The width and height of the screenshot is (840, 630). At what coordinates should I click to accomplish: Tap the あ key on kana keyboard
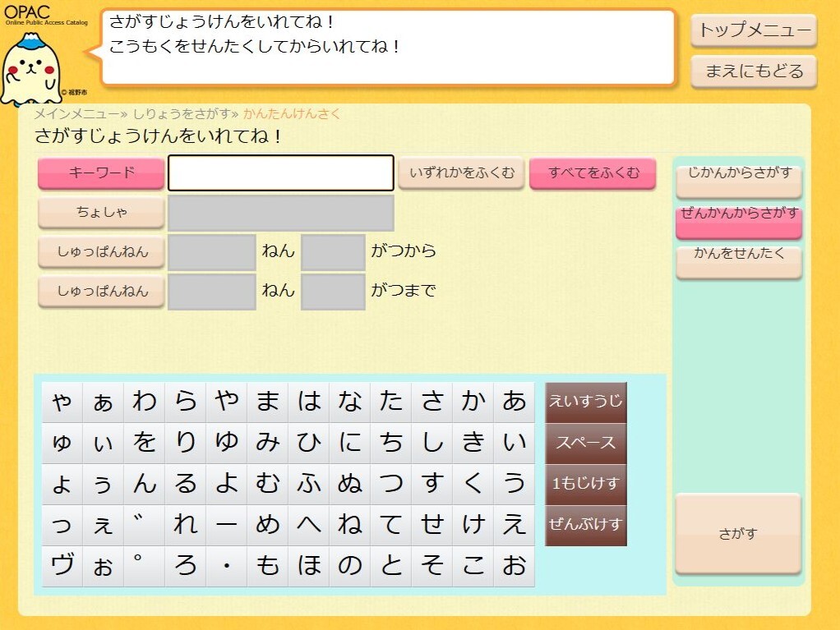pos(515,402)
